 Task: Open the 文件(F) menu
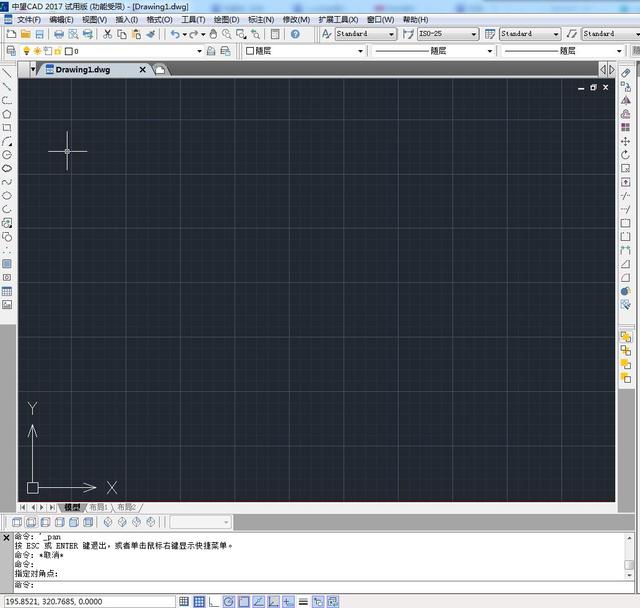[29, 20]
